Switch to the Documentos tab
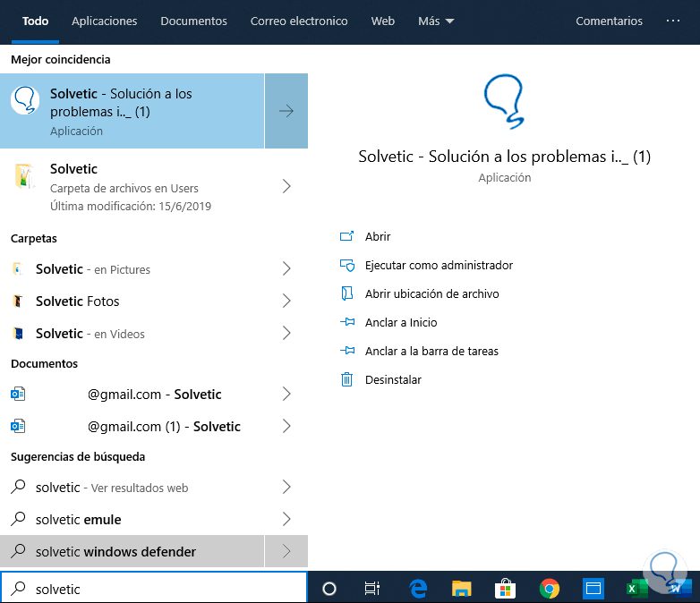This screenshot has height=603, width=700. [x=193, y=21]
